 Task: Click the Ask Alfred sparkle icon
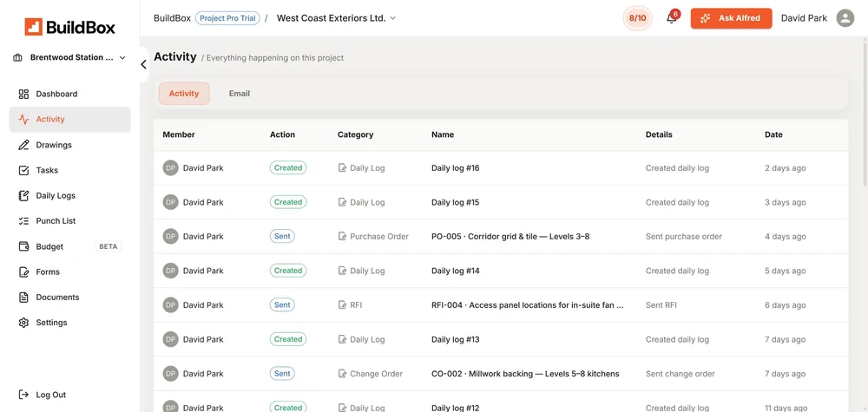(705, 18)
